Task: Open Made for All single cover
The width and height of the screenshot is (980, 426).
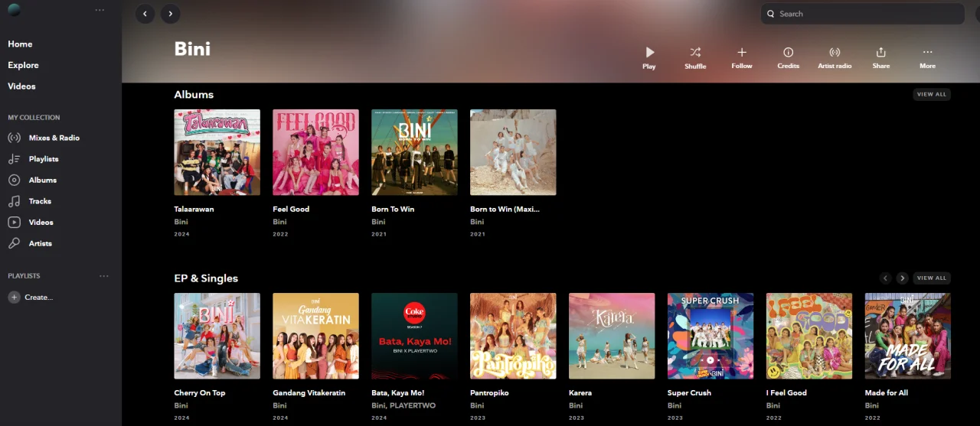Action: click(908, 336)
